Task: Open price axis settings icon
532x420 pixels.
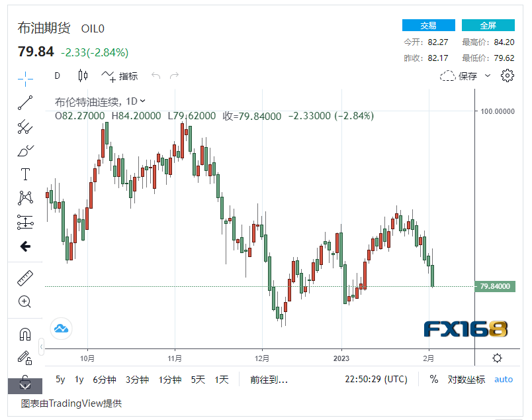Action: [x=497, y=358]
